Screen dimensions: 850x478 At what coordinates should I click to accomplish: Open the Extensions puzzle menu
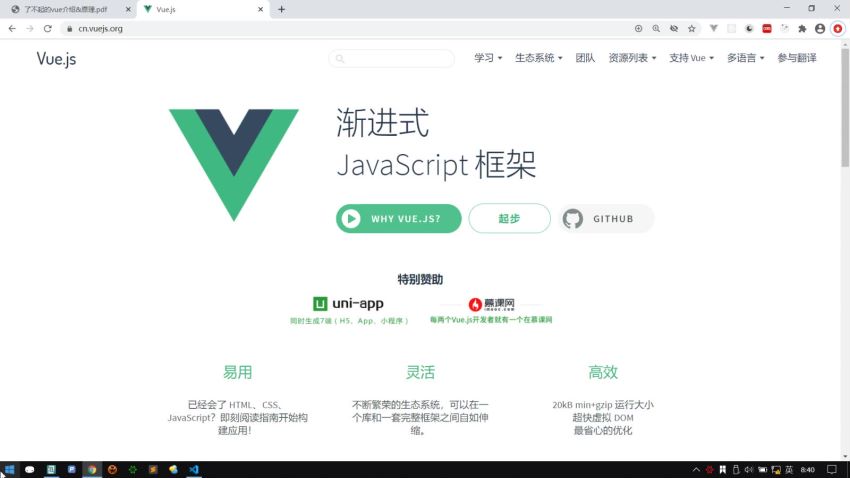(802, 29)
